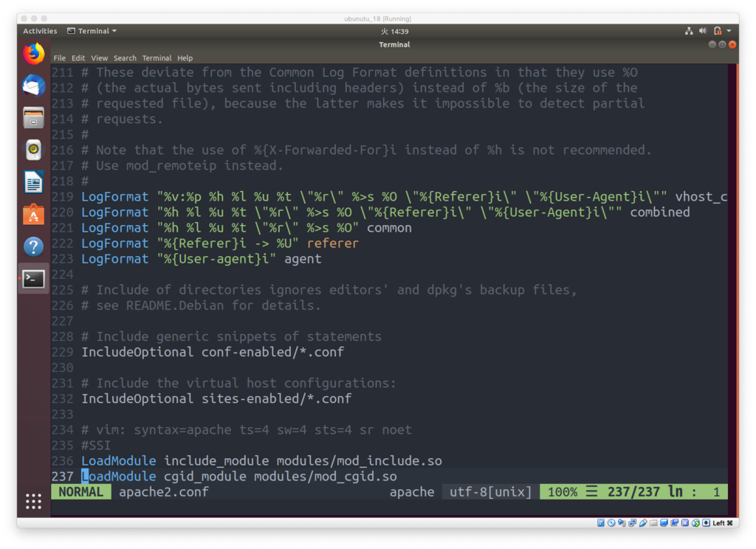Screen dimensions: 756x549
Task: Open Ubuntu Software from the dock
Action: [x=33, y=215]
